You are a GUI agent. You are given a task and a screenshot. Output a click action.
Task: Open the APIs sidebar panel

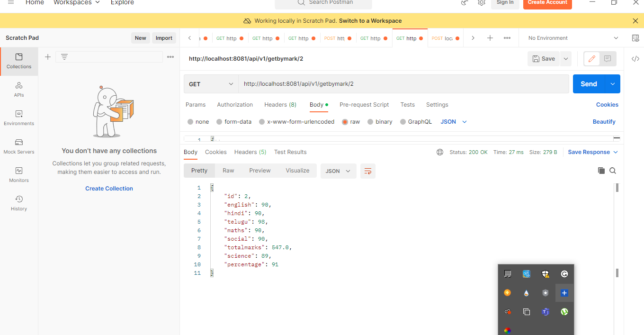(x=18, y=90)
